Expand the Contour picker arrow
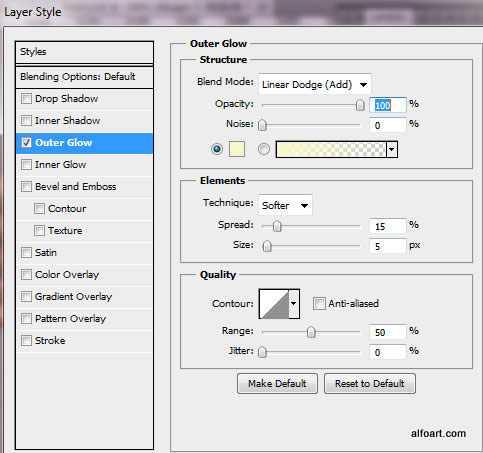Viewport: 483px width, 453px height. point(294,304)
